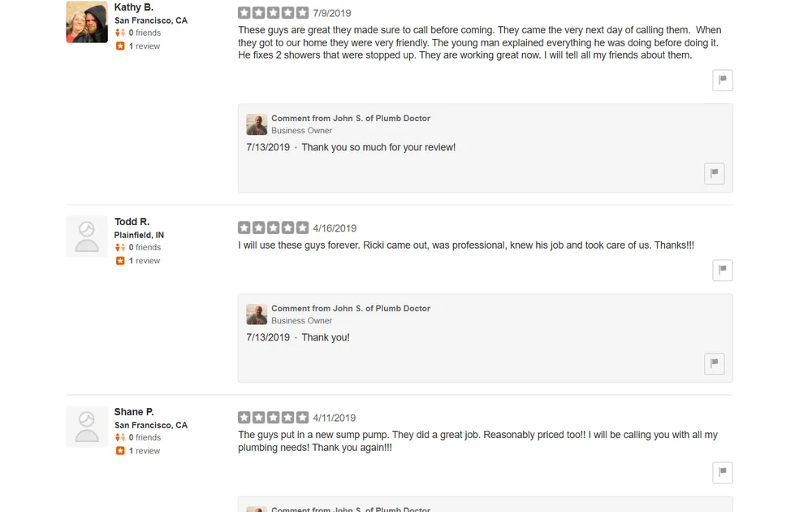Open Shane P.'s profile name link

point(134,412)
